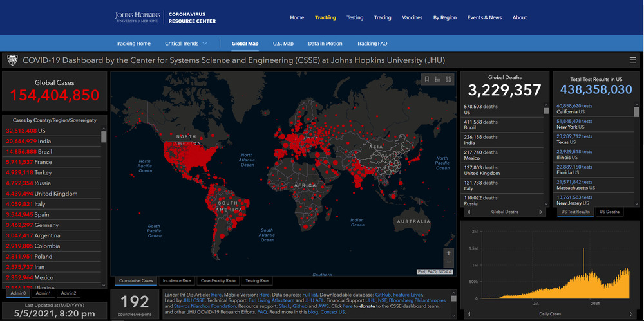The width and height of the screenshot is (644, 321).
Task: Open the By Region menu
Action: point(444,17)
